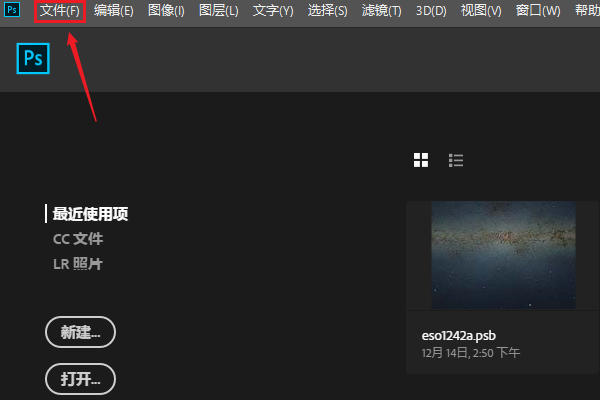Click the small Ps icon in menu bar

point(12,10)
